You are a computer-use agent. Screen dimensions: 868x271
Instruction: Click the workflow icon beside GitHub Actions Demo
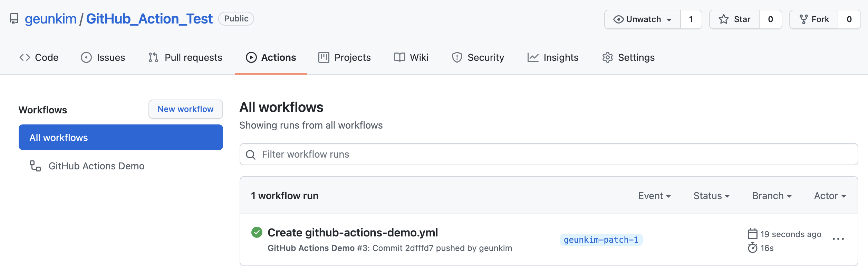(x=35, y=166)
